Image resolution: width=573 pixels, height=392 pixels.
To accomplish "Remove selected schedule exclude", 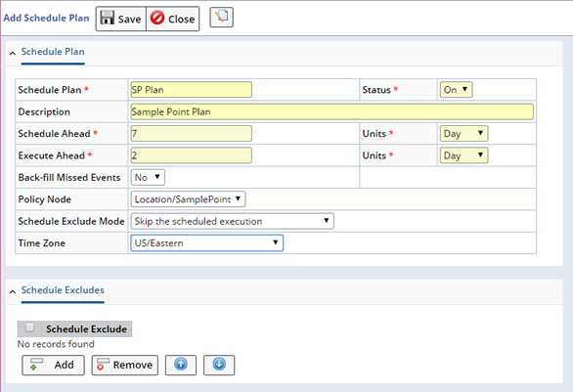I will coord(125,365).
